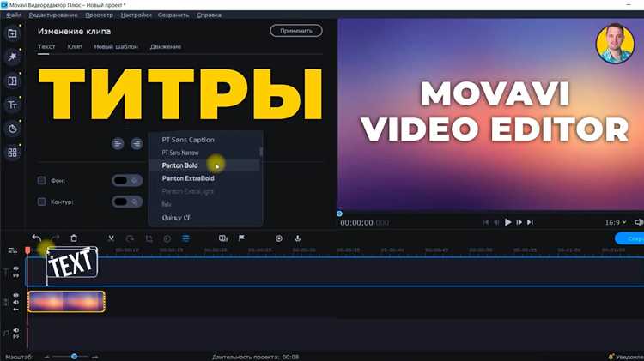
Task: Click the Масштаб zoom slider handle
Action: point(74,357)
